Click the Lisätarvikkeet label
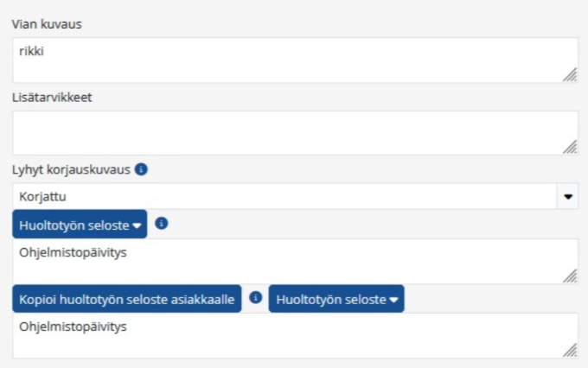 click(x=52, y=97)
